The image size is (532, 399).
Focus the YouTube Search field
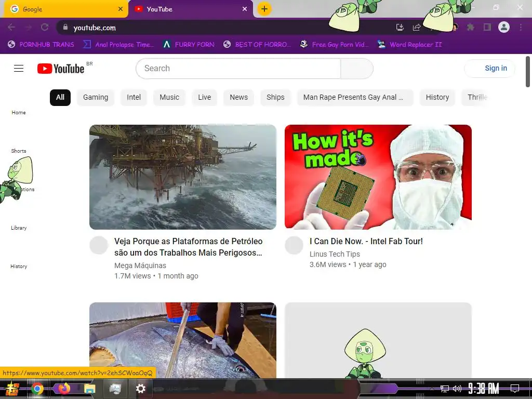coord(238,69)
